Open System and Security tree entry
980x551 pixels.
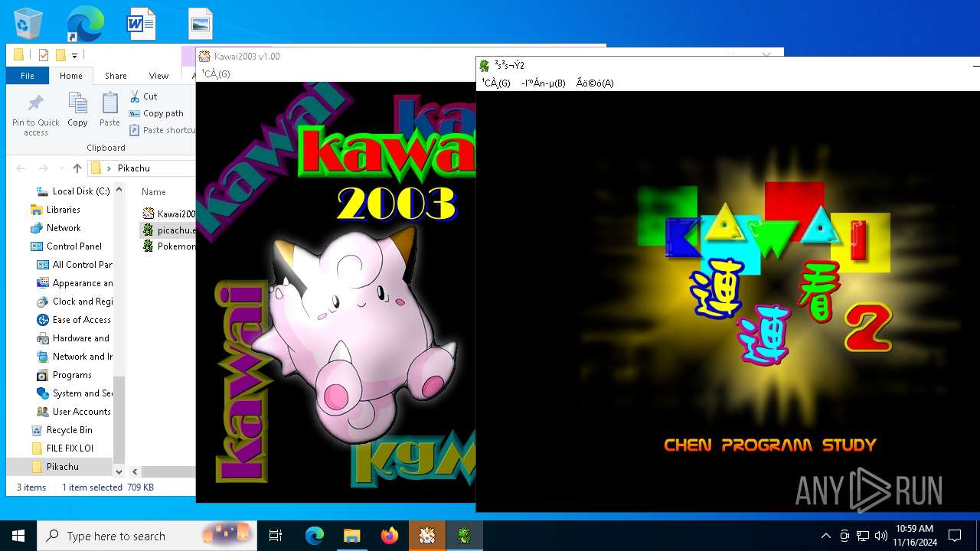(x=74, y=393)
